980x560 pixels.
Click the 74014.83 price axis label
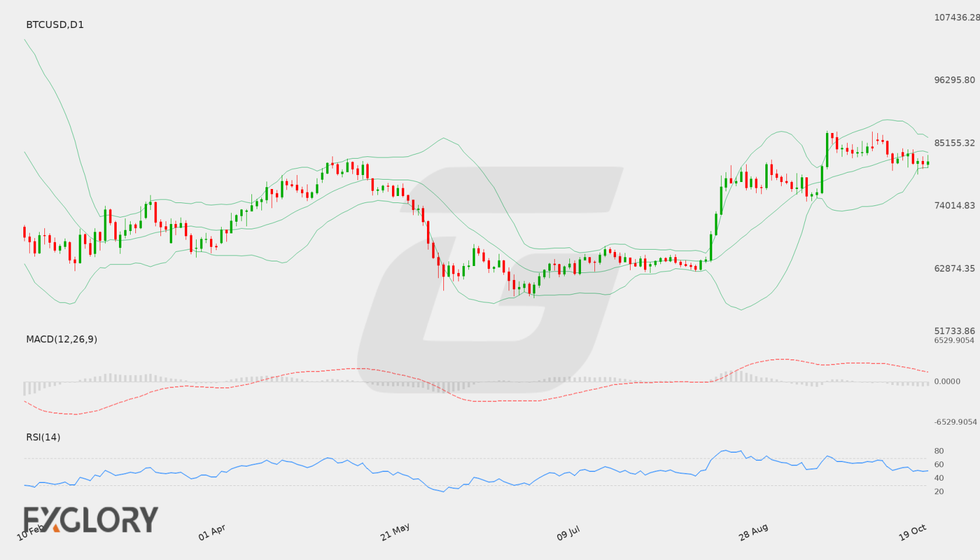(x=954, y=205)
